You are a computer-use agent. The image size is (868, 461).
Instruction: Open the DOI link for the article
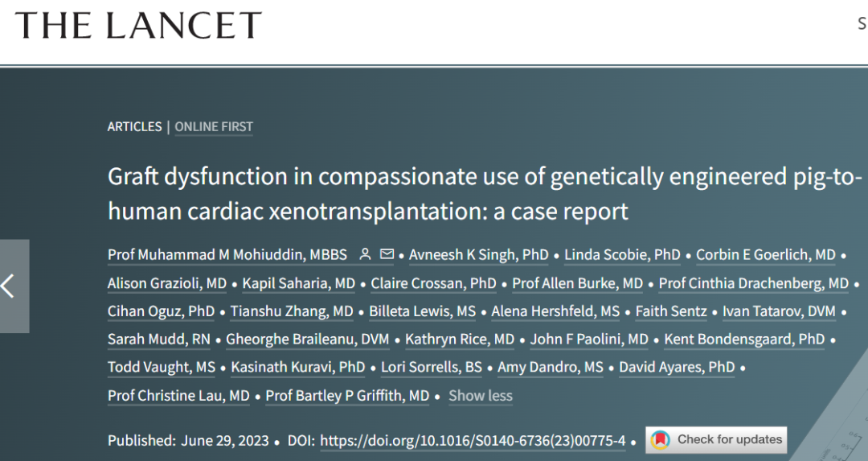473,441
